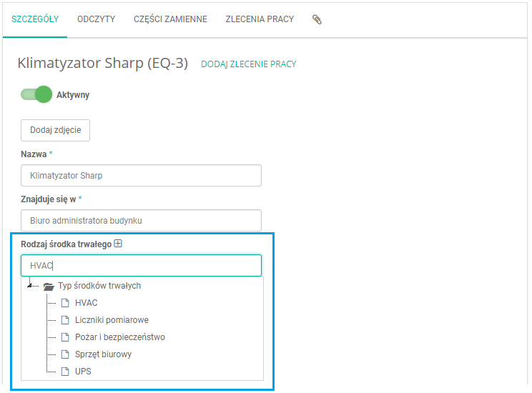Screen dimensions: 532x393
Task: Click the file icon next to HVAC
Action: point(65,303)
